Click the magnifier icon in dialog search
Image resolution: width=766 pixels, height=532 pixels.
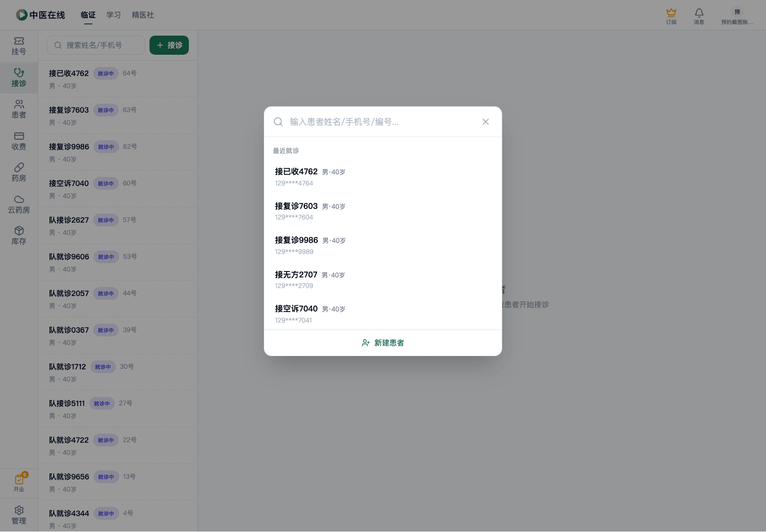[278, 122]
